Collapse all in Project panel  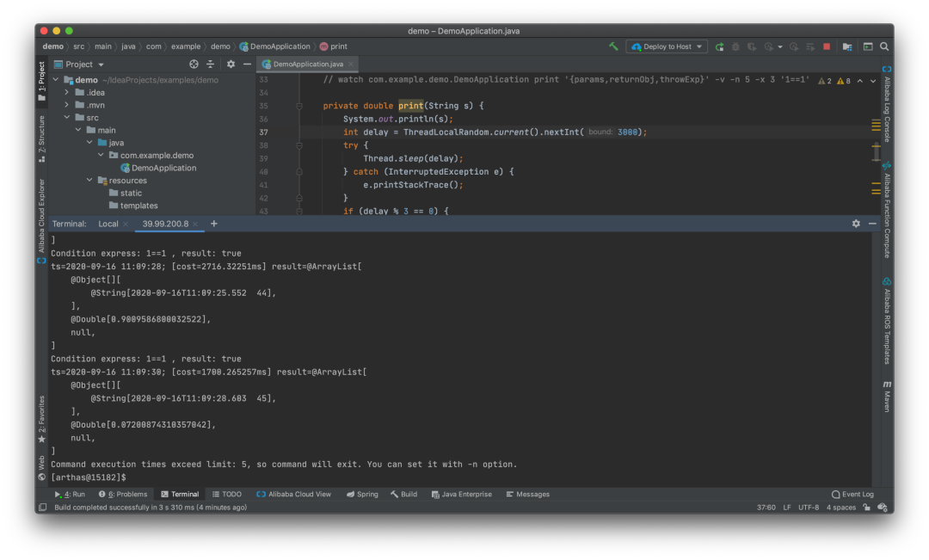[x=211, y=65]
